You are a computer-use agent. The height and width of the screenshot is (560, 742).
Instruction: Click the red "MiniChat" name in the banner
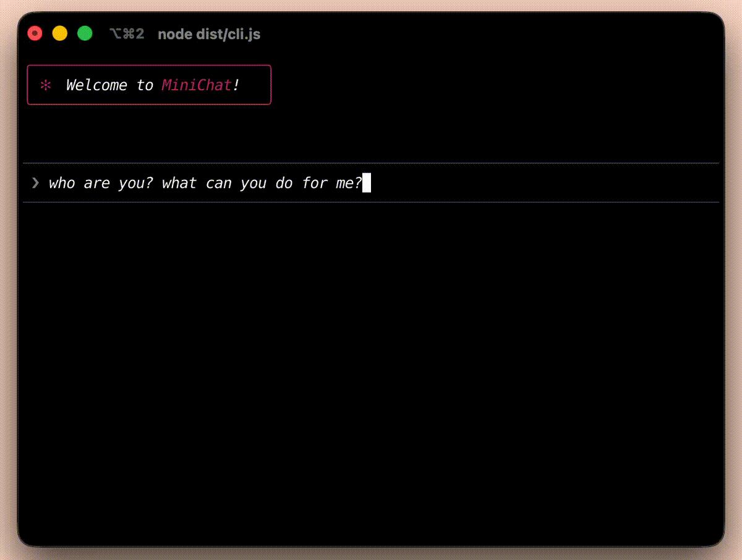(x=197, y=85)
